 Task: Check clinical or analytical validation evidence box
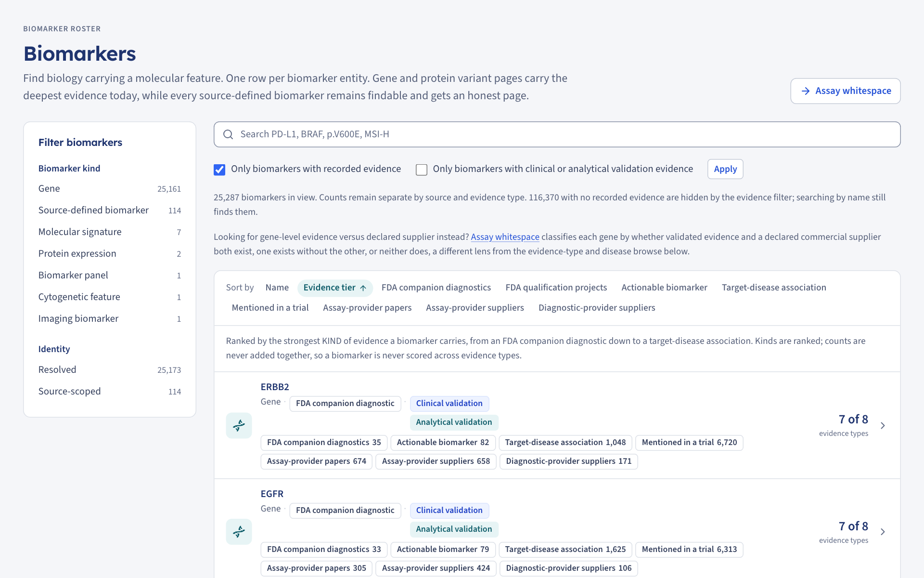[422, 170]
